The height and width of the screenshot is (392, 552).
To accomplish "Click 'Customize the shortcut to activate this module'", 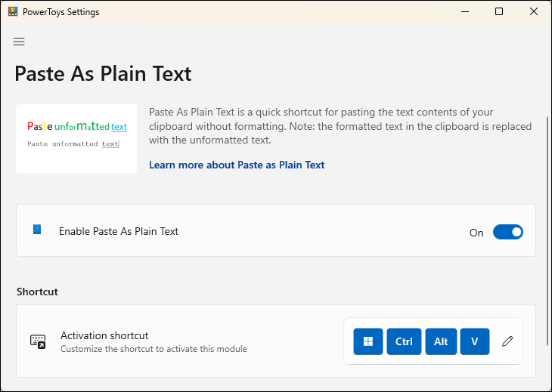I will coord(154,349).
